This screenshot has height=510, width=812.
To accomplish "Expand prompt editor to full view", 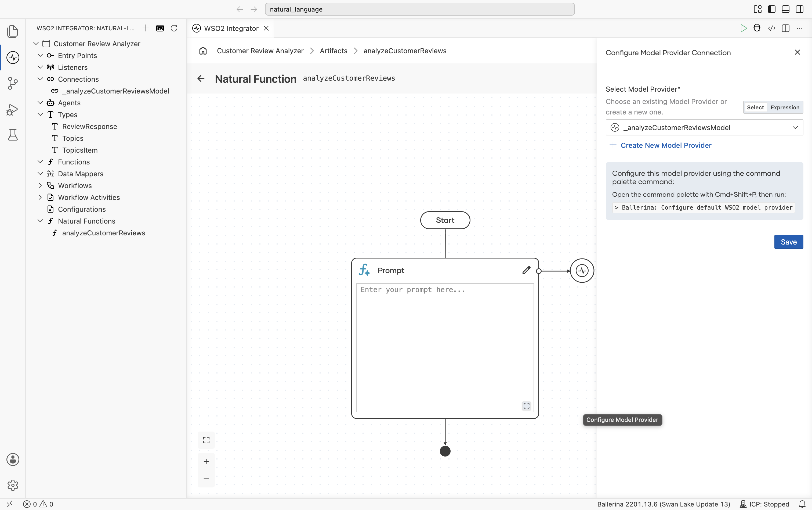I will click(527, 405).
